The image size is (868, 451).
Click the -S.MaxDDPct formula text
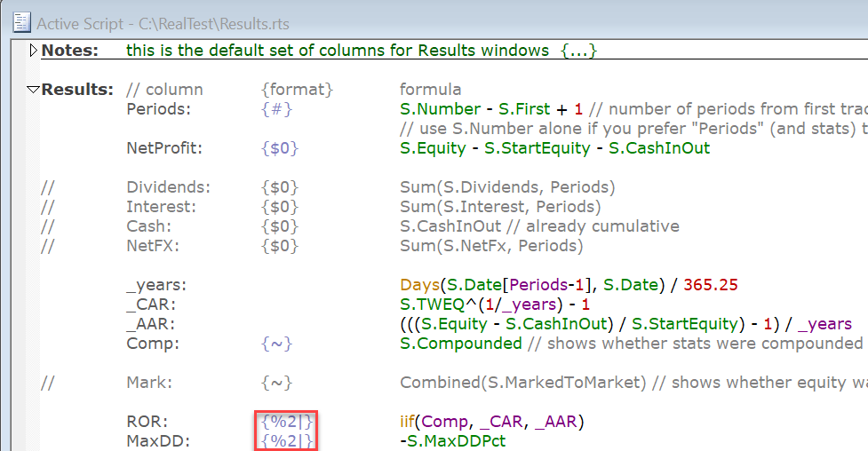[x=452, y=441]
